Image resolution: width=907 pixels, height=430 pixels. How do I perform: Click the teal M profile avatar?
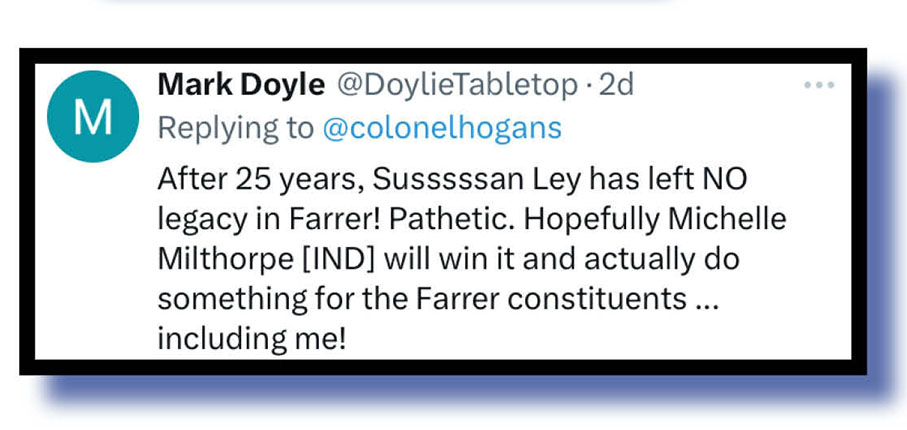point(94,120)
